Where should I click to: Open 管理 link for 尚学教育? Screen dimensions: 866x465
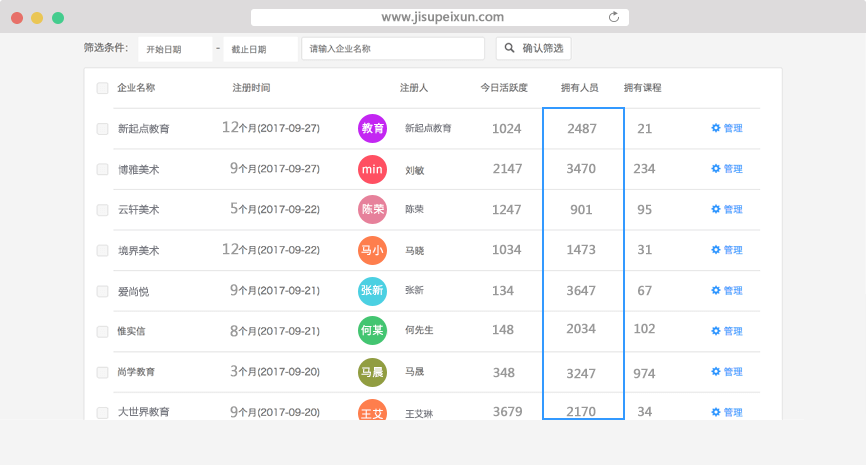click(733, 372)
